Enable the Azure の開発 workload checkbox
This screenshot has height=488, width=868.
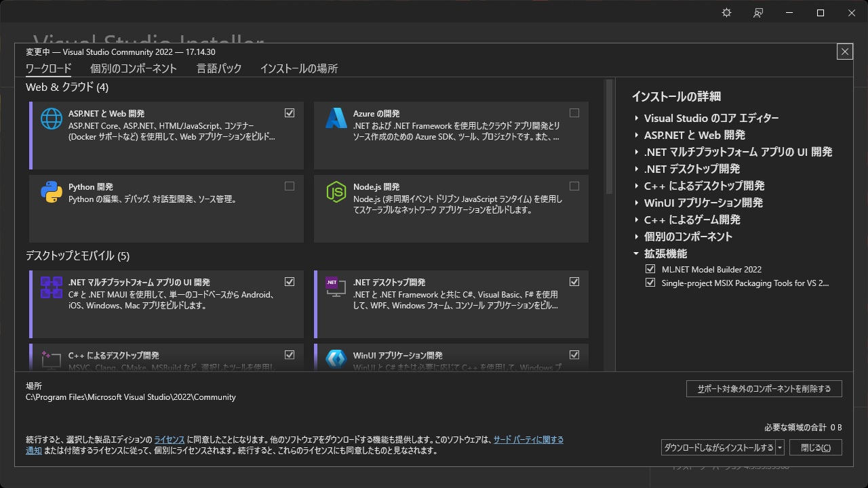574,113
